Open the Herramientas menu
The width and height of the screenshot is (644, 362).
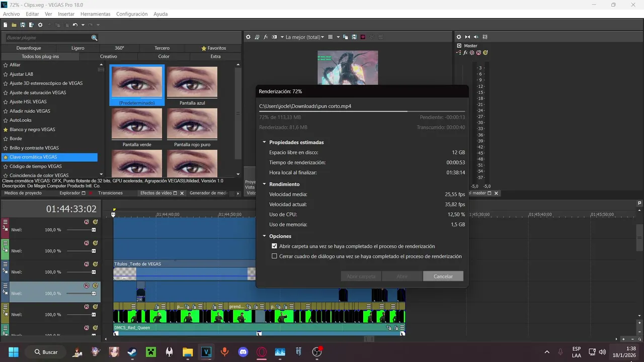[96, 14]
